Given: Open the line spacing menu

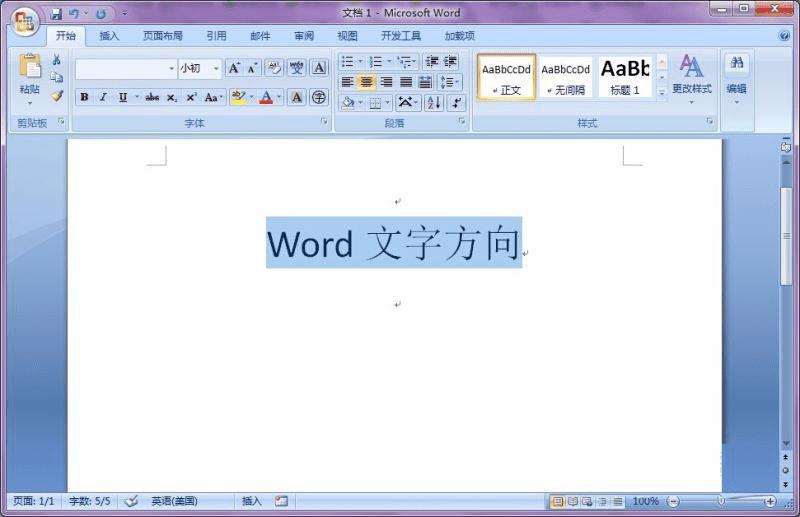Looking at the screenshot, I should tap(449, 82).
